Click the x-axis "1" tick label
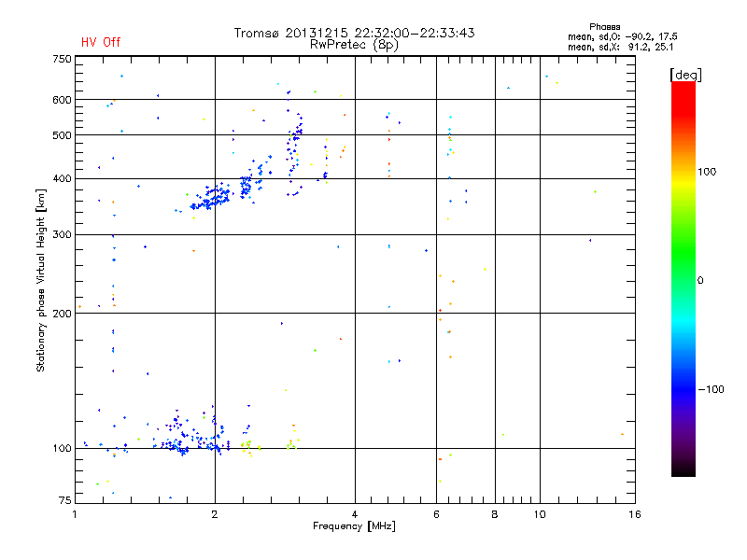 pyautogui.click(x=75, y=514)
